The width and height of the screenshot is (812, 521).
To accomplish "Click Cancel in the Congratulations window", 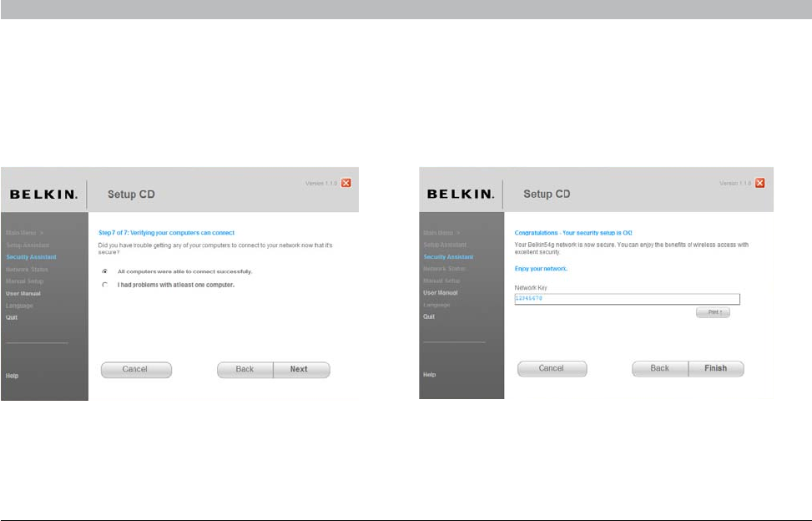I will (552, 368).
